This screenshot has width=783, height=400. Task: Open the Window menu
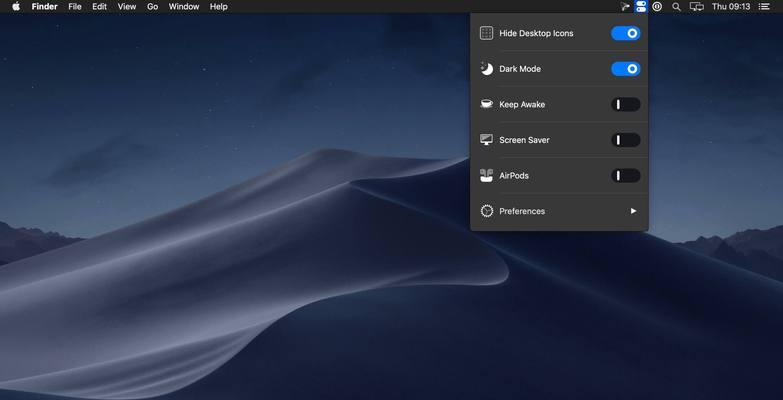pyautogui.click(x=184, y=6)
